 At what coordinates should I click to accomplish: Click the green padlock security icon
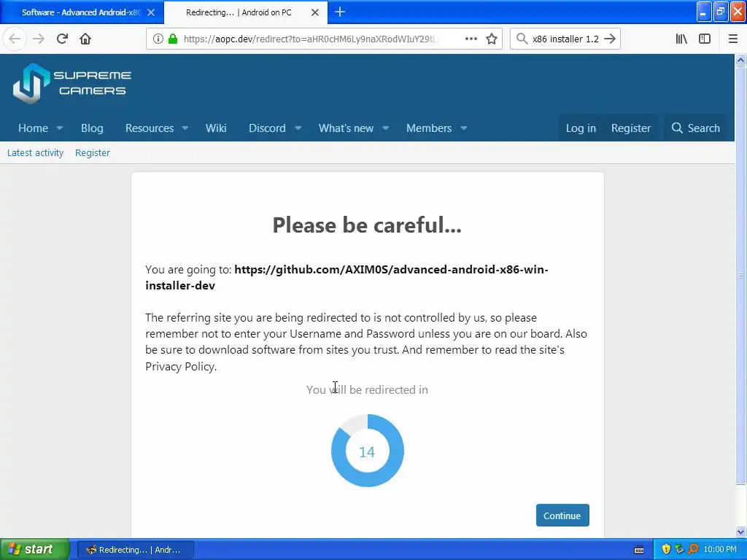tap(173, 39)
